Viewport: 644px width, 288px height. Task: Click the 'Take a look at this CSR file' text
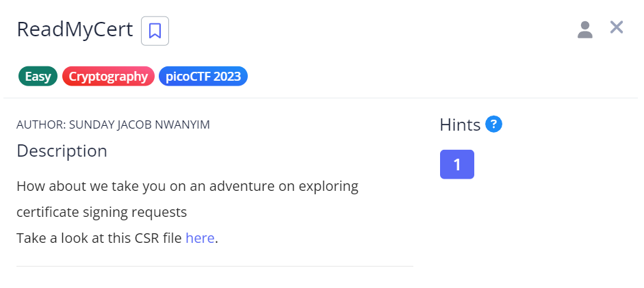[100, 238]
